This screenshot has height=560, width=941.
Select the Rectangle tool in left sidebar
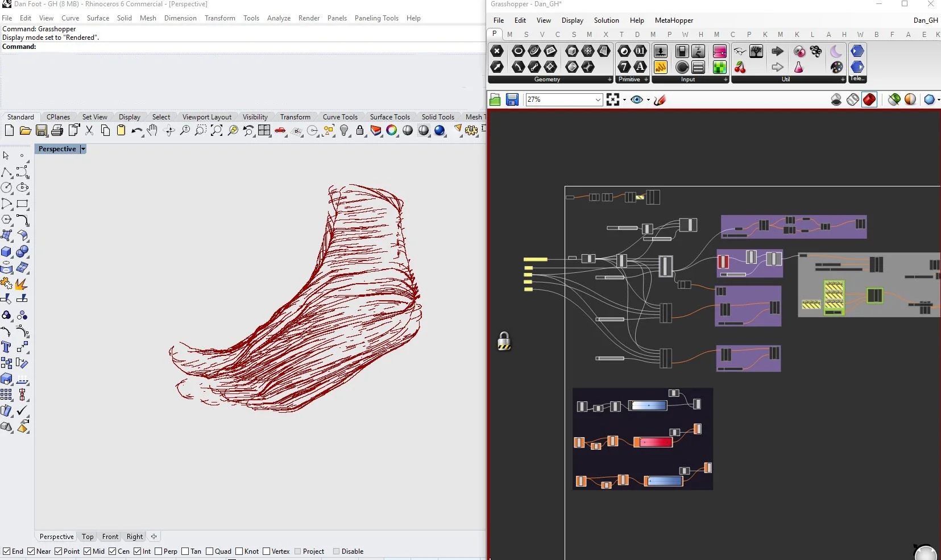point(22,204)
